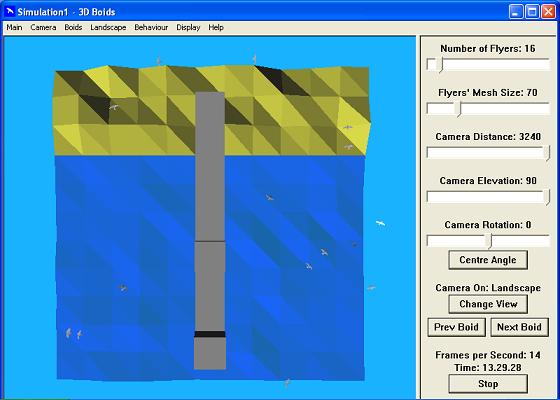Screen dimensions: 560x400
Task: Click the 'Camera Distance: 3240' label
Action: (x=488, y=137)
